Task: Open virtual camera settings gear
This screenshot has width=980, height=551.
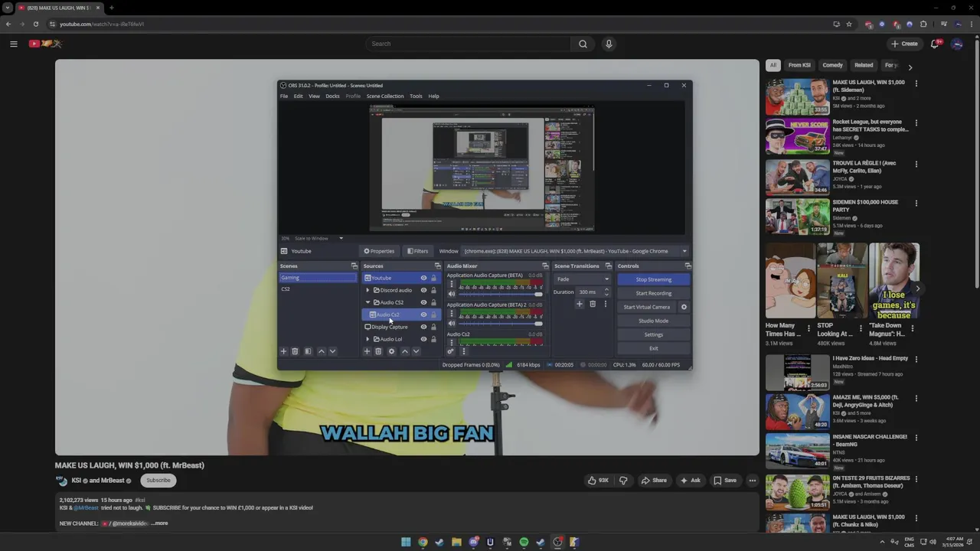Action: coord(684,307)
